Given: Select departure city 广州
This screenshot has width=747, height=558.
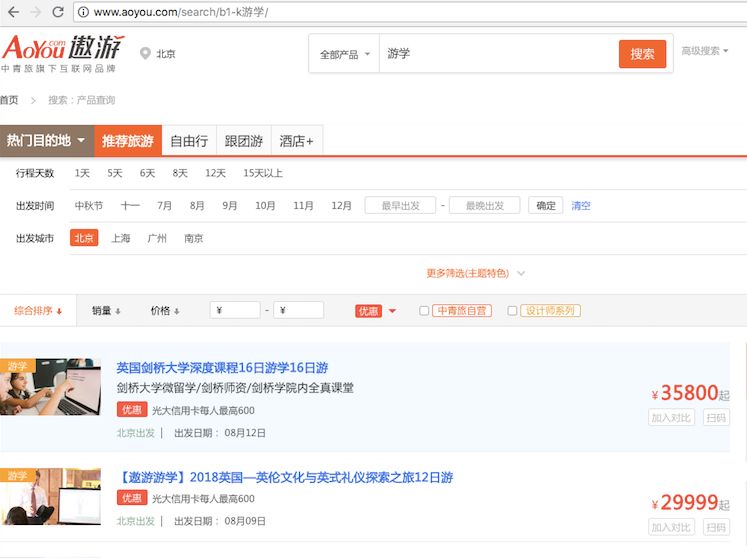Looking at the screenshot, I should 157,238.
